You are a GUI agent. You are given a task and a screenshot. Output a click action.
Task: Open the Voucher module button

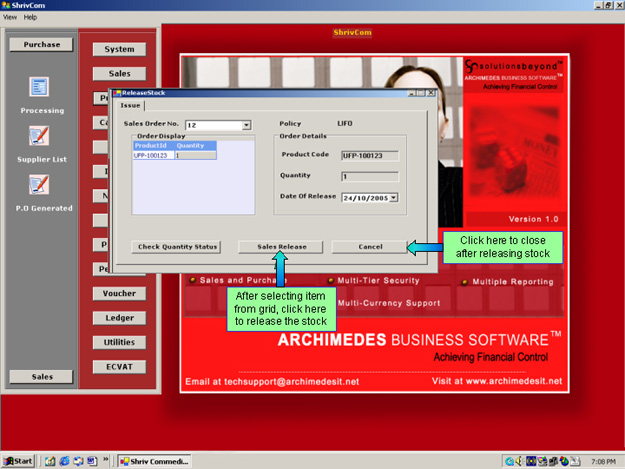pyautogui.click(x=119, y=294)
